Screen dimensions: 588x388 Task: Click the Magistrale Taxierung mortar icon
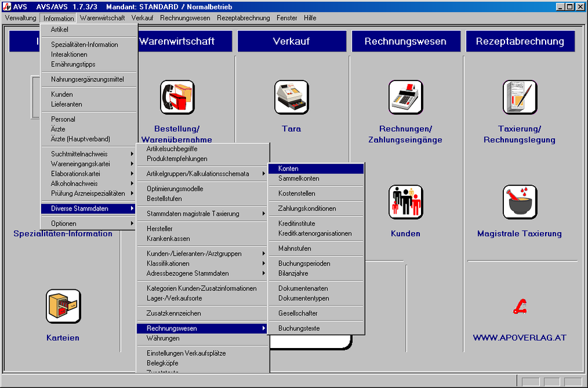[519, 202]
